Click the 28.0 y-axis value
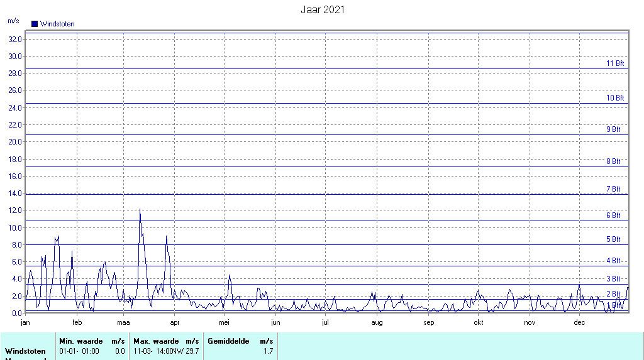 click(x=15, y=74)
